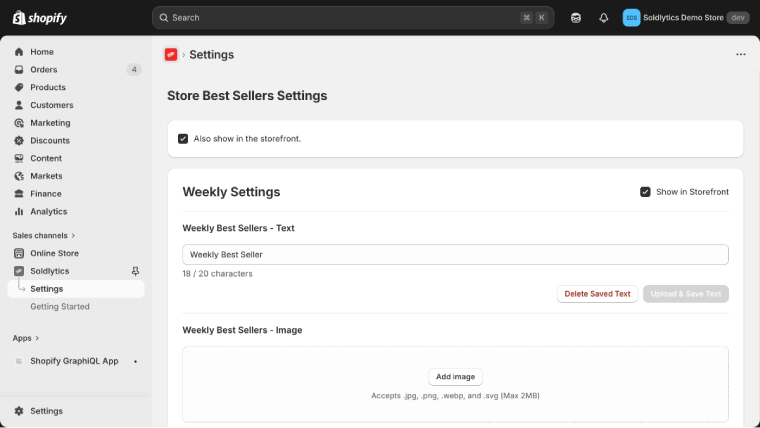Open the three-dot more actions menu
The image size is (760, 428).
tap(740, 55)
